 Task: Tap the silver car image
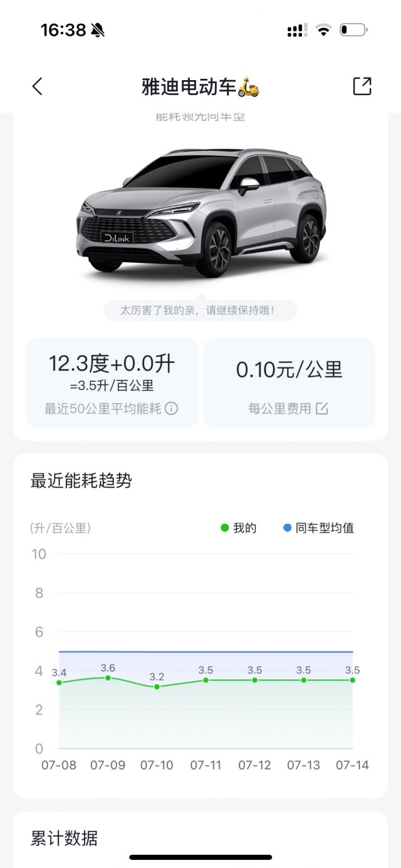(200, 213)
